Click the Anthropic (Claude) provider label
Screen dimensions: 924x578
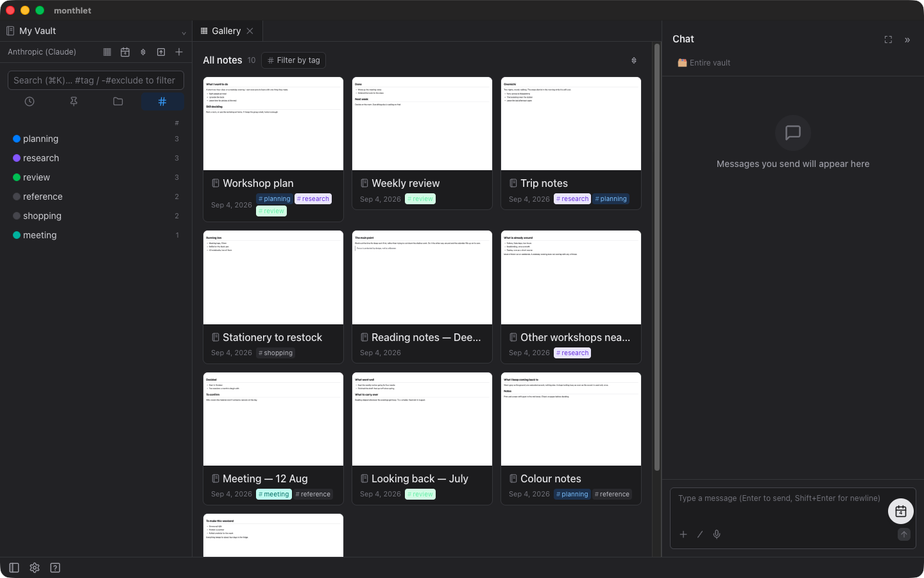coord(42,52)
